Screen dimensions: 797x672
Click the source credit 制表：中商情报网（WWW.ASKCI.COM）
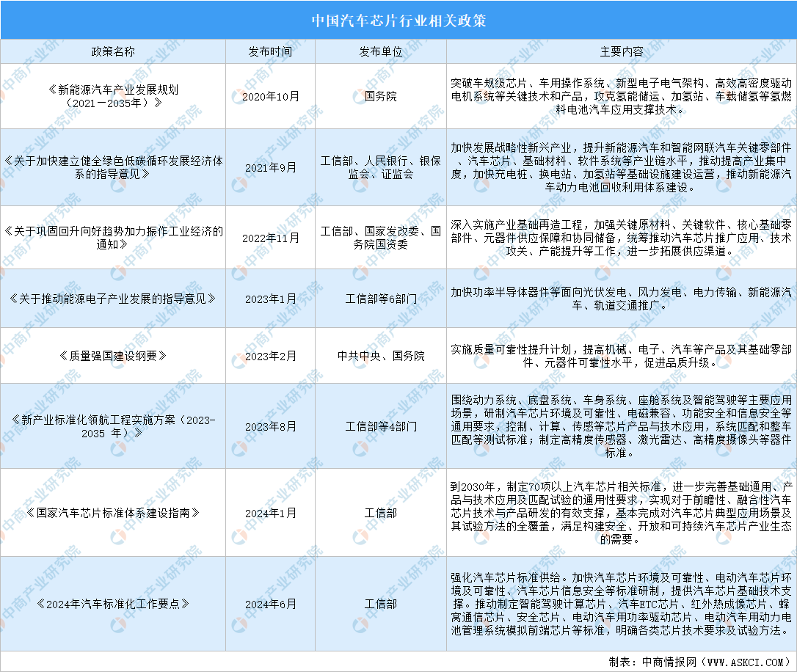click(700, 662)
